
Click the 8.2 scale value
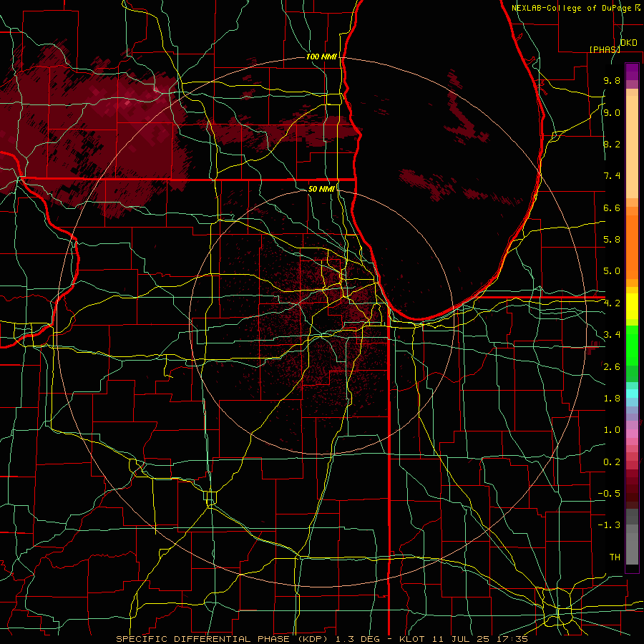pyautogui.click(x=612, y=144)
